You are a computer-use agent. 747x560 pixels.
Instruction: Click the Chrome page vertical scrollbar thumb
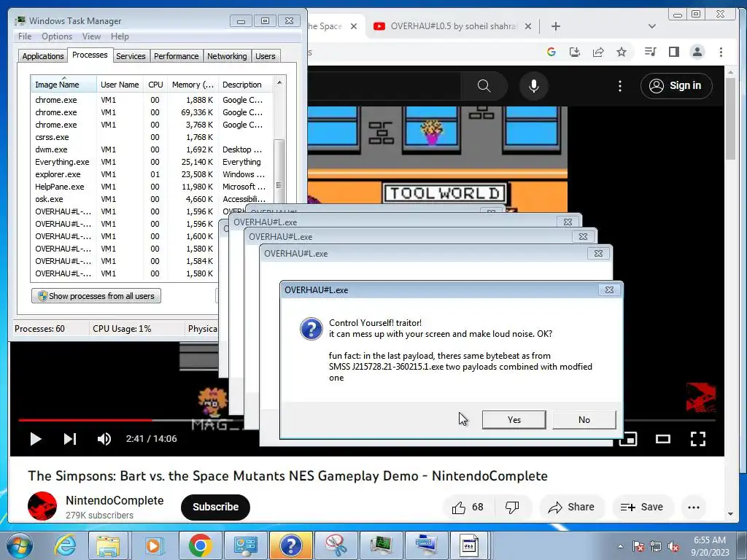(730, 119)
